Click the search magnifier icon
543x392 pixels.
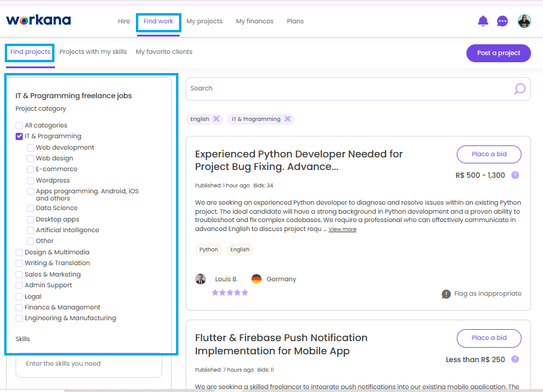(x=520, y=89)
